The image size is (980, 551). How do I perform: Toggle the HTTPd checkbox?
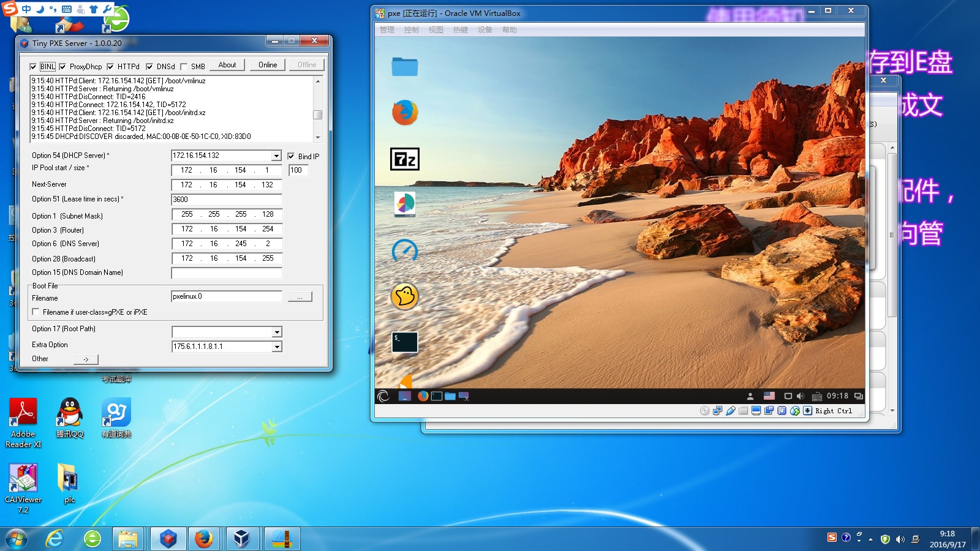110,67
